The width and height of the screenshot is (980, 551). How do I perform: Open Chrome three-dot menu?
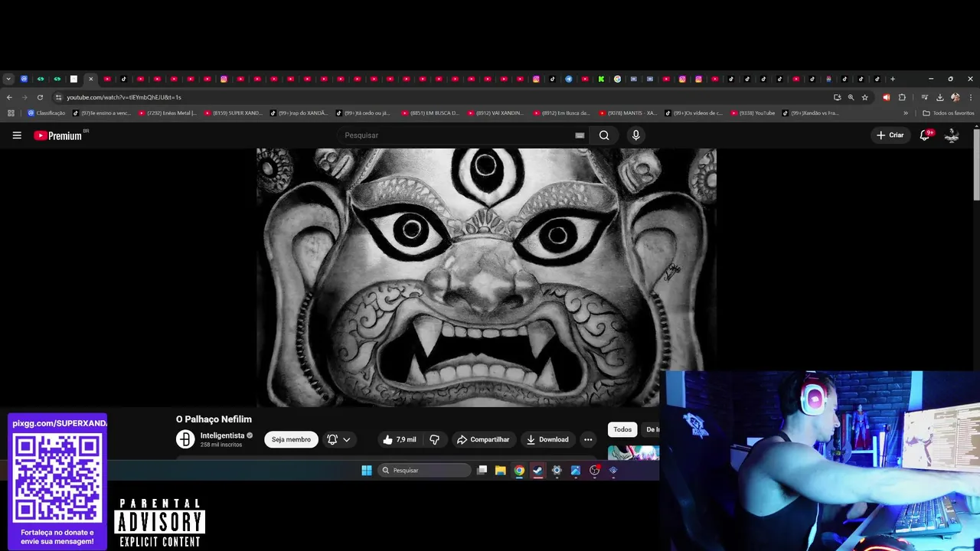point(971,97)
